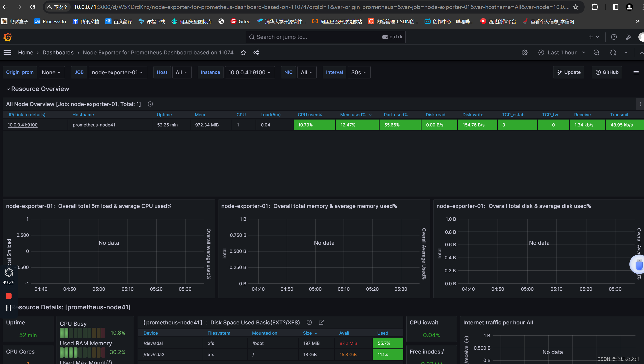
Task: Open the help question mark icon
Action: (614, 37)
